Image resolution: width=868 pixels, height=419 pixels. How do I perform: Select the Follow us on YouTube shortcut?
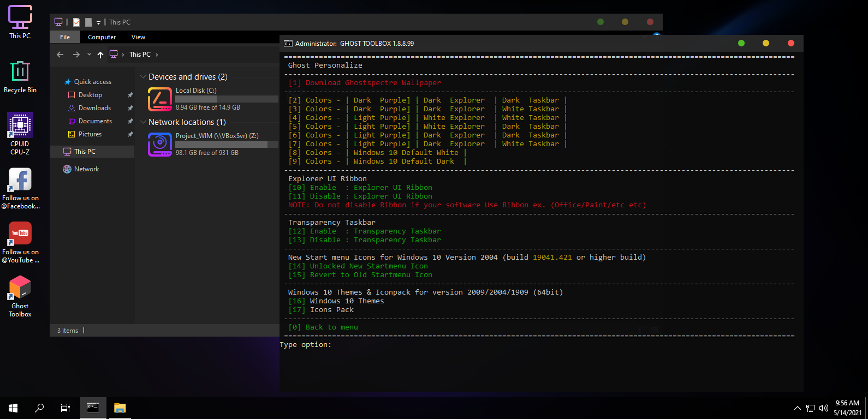pos(20,242)
